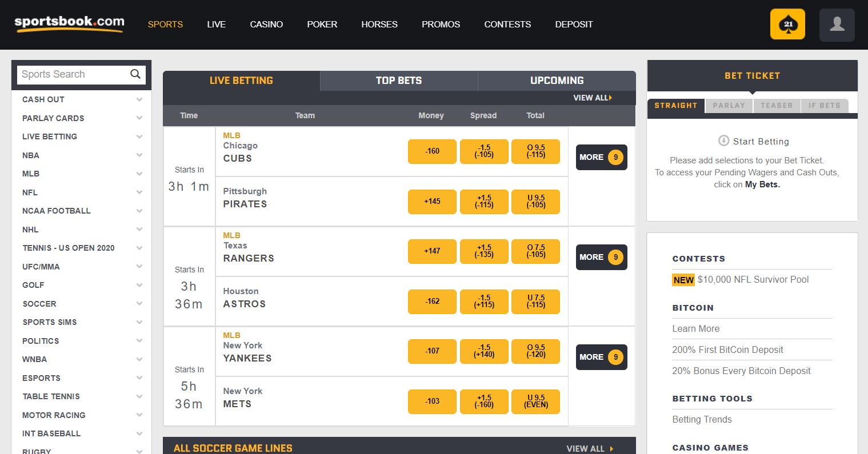
Task: Open 200% First BitCoin Deposit link
Action: tap(727, 350)
